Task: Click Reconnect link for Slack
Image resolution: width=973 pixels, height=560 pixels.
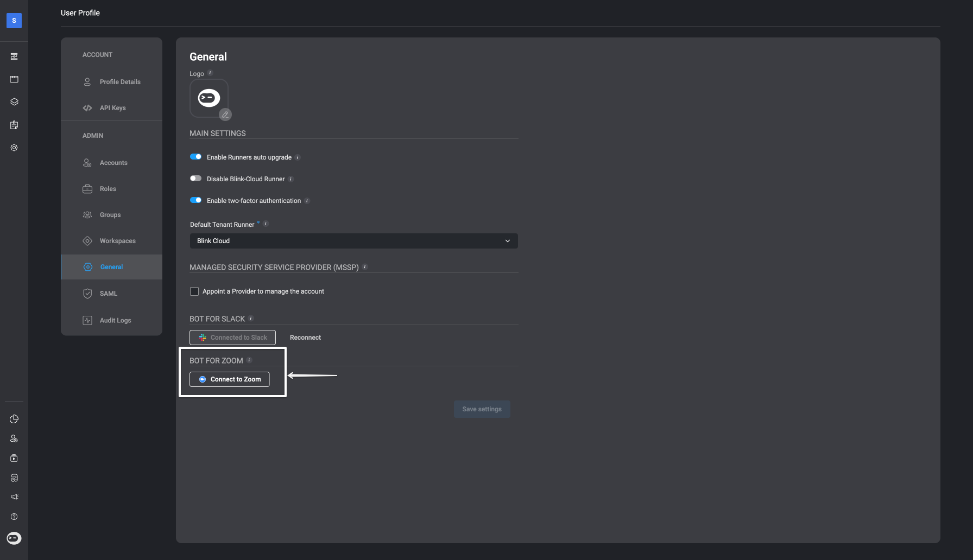Action: pyautogui.click(x=305, y=338)
